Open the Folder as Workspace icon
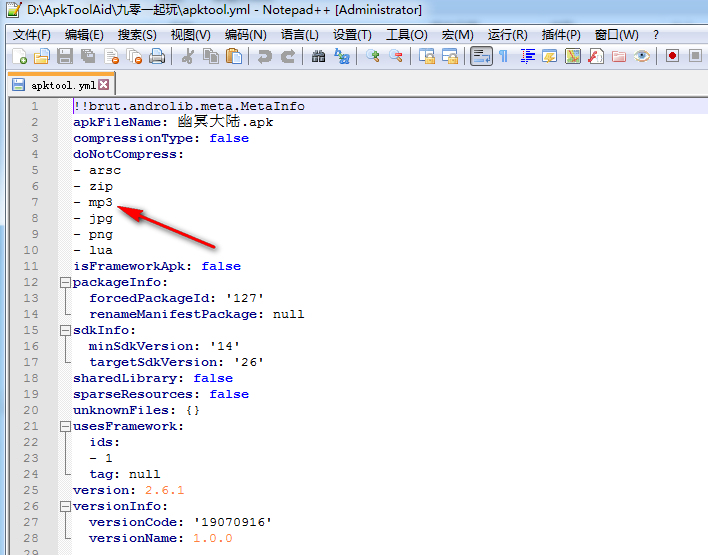This screenshot has width=708, height=555. [x=619, y=56]
